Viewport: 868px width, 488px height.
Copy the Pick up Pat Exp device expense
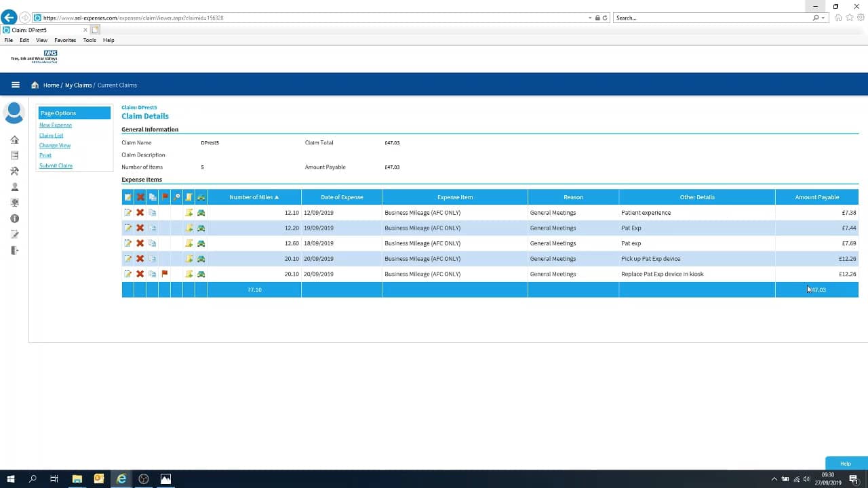[153, 259]
